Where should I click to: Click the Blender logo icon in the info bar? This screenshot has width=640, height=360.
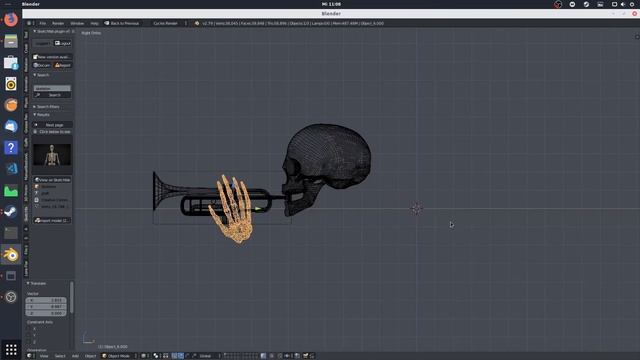197,23
